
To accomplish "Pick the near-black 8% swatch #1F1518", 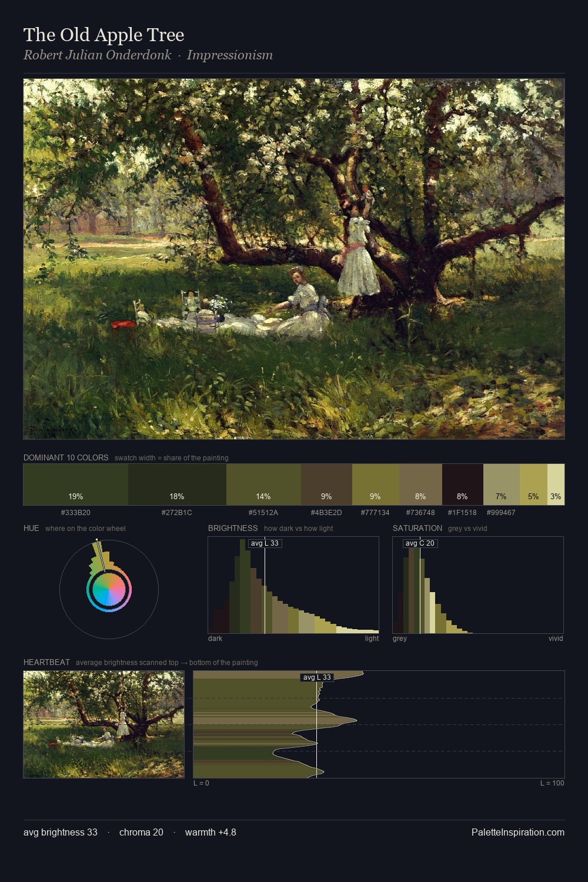I will 463,485.
